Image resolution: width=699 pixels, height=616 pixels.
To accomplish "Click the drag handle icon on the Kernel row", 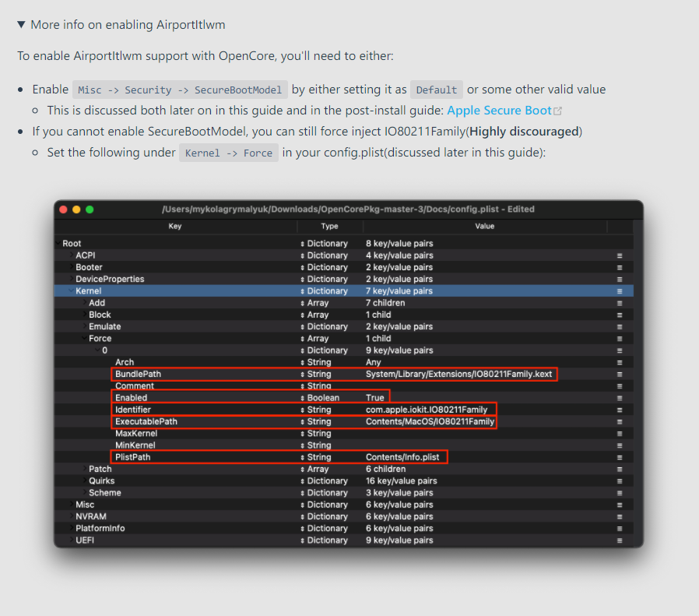I will tap(620, 291).
